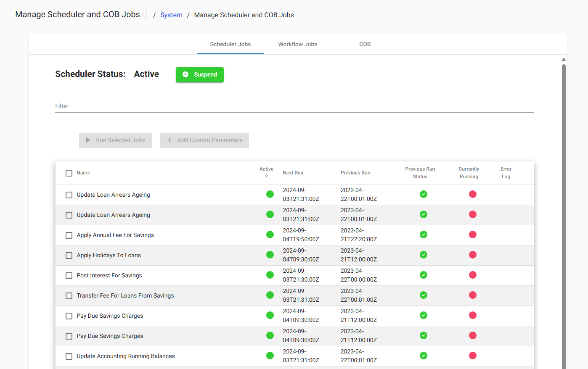Click the Previous Run Status check icon for Apply Holidays To Loans
This screenshot has height=369, width=588.
[x=423, y=255]
